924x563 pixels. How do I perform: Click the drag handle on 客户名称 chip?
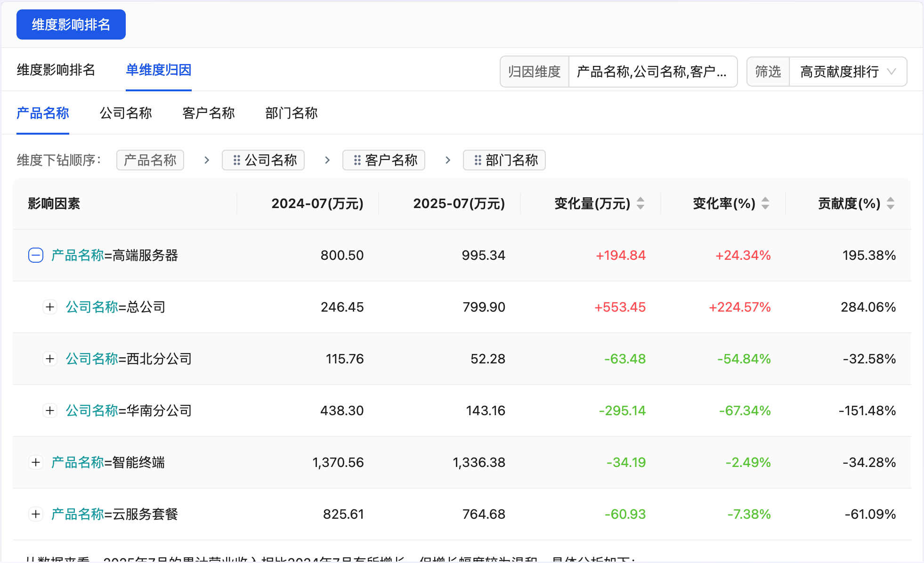coord(357,160)
